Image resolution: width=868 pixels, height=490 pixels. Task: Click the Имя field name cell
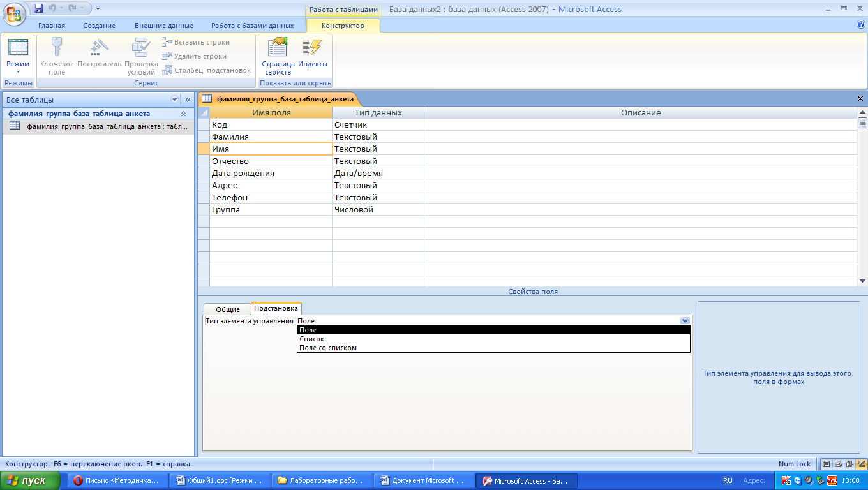click(x=271, y=149)
